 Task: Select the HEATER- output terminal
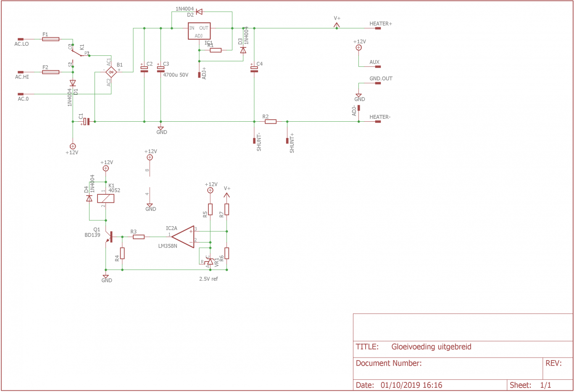point(378,122)
